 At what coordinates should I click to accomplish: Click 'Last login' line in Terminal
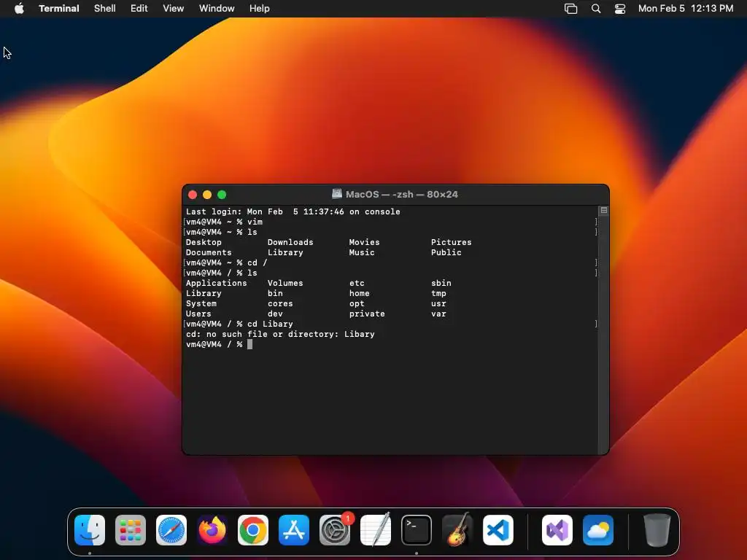[293, 211]
